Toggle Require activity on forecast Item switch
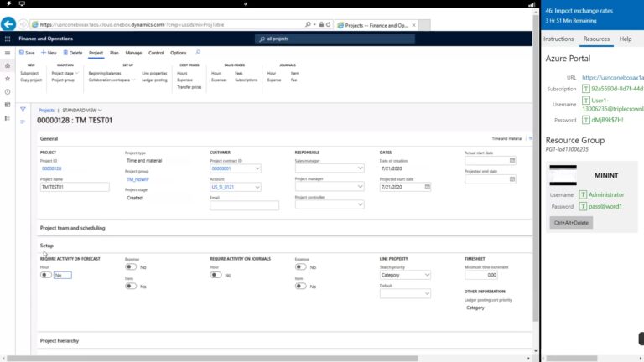644x362 pixels. tap(131, 286)
